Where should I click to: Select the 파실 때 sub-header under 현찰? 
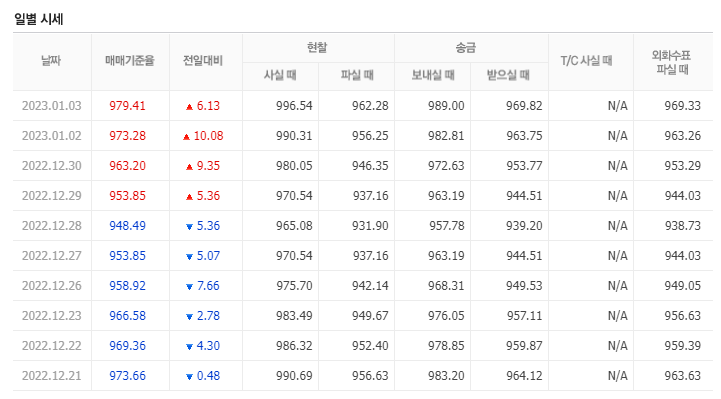[357, 75]
